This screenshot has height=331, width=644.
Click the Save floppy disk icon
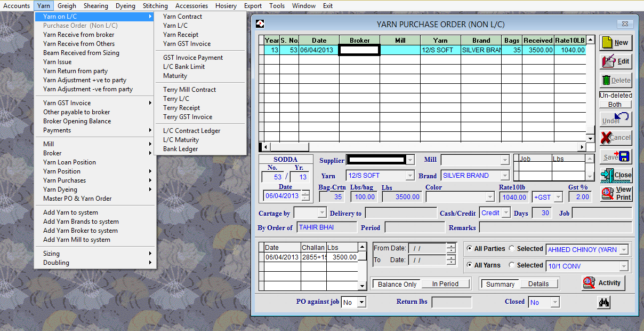[623, 156]
